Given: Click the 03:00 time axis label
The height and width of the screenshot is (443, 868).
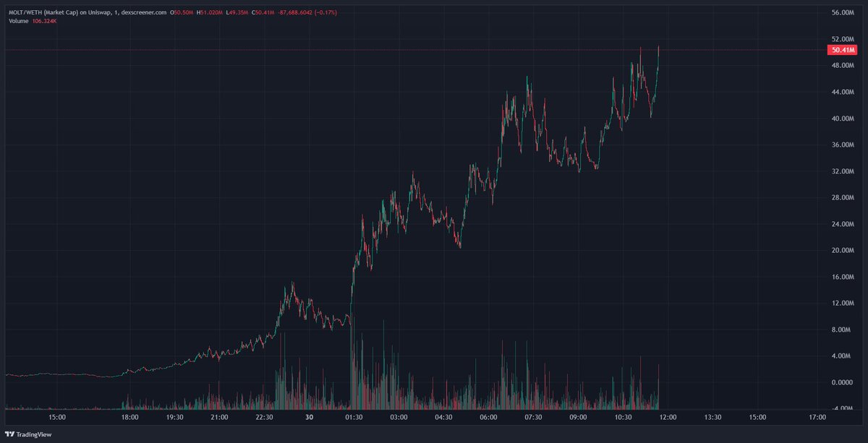Looking at the screenshot, I should pos(399,417).
